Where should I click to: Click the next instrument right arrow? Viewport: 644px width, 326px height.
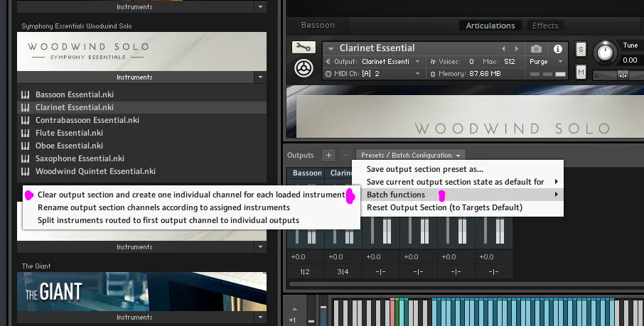click(516, 48)
